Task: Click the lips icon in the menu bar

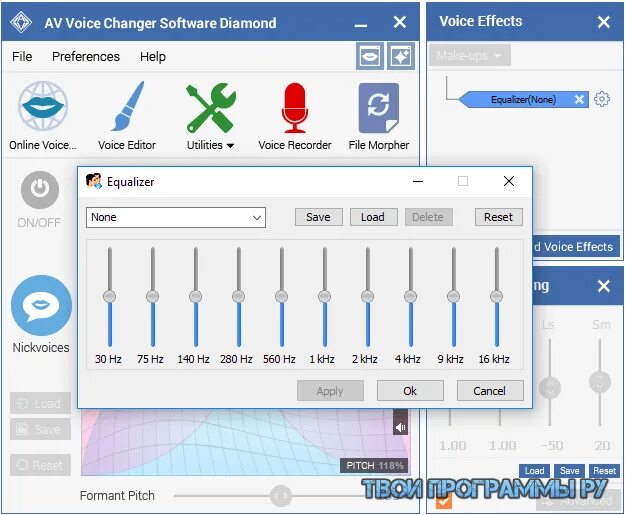Action: coord(369,56)
